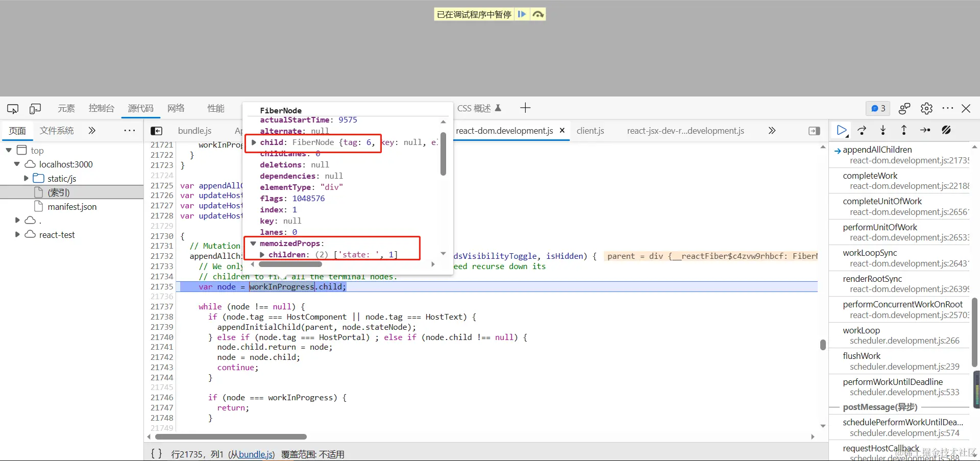Click the tooltip vertical scrollbar
980x461 pixels.
[x=443, y=153]
